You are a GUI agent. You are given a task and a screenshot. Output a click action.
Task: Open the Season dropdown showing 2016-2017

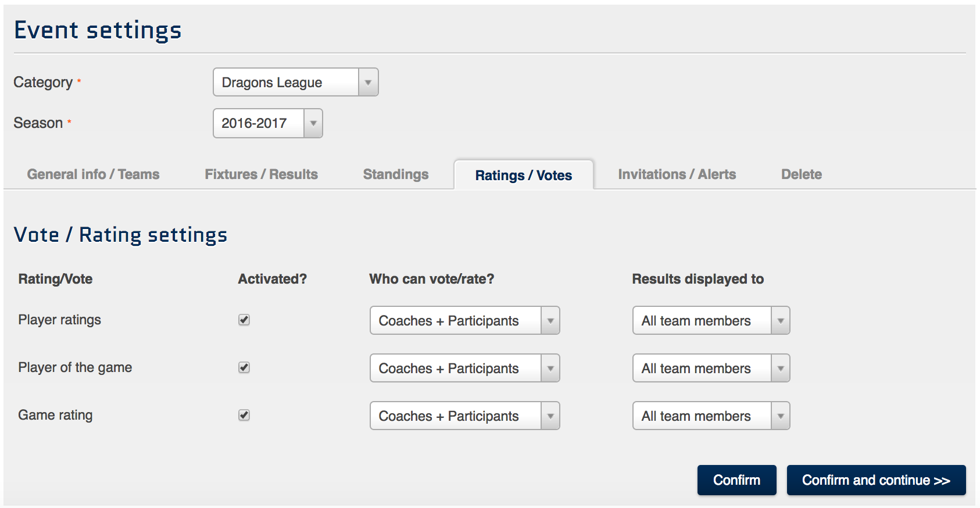[267, 123]
